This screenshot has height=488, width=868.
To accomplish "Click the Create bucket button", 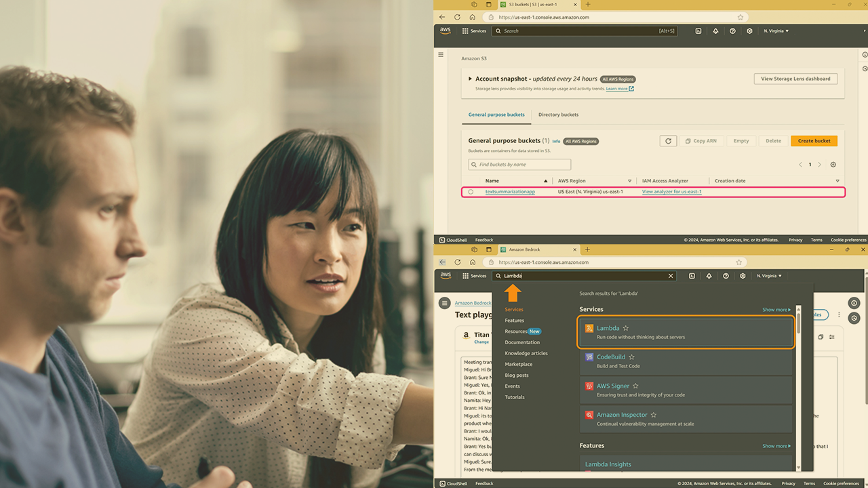I will pos(814,141).
